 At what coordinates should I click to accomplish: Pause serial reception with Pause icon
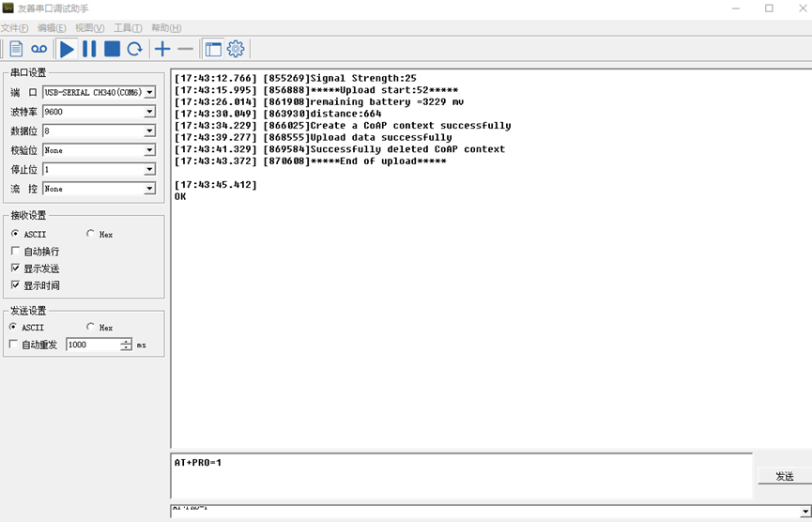(89, 49)
